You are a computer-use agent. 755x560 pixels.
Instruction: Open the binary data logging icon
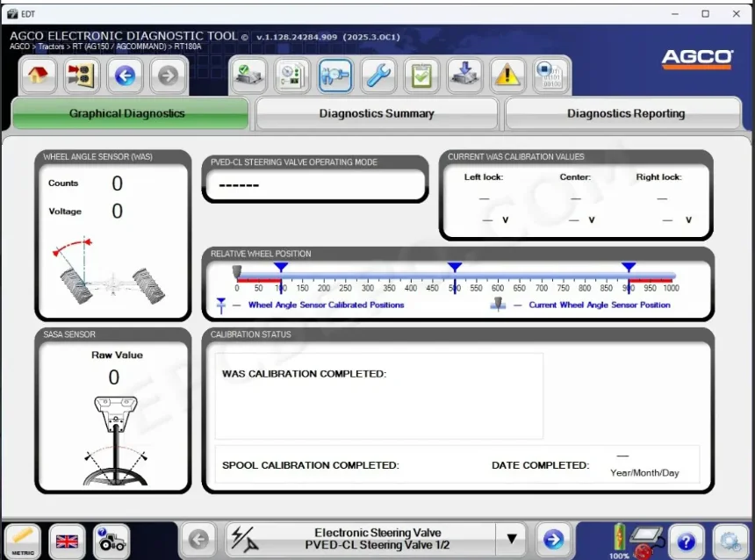point(550,75)
